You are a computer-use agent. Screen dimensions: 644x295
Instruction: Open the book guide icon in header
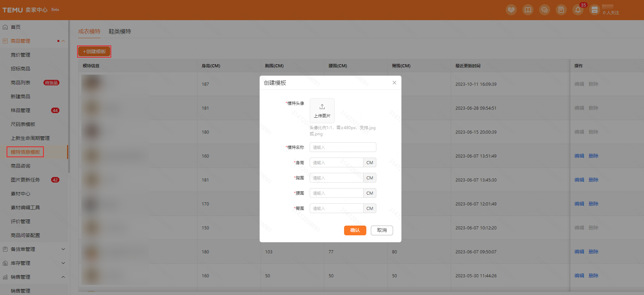528,10
